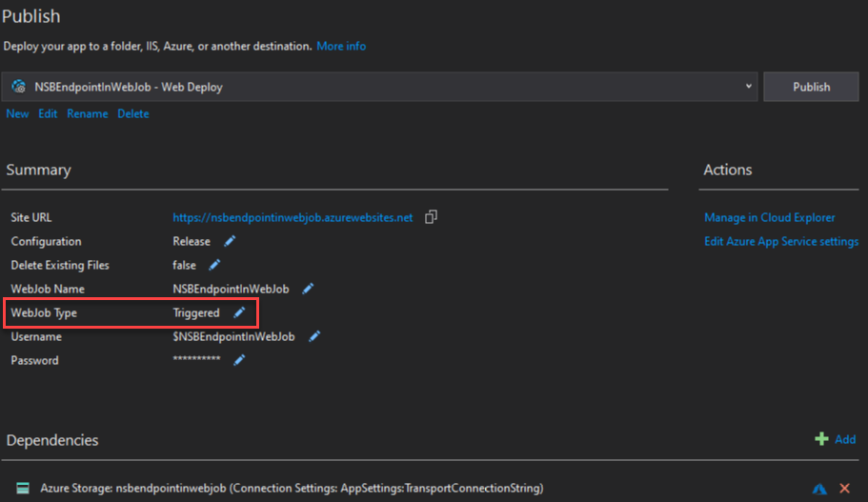Click the green plus Add icon
This screenshot has width=868, height=502.
pyautogui.click(x=821, y=439)
